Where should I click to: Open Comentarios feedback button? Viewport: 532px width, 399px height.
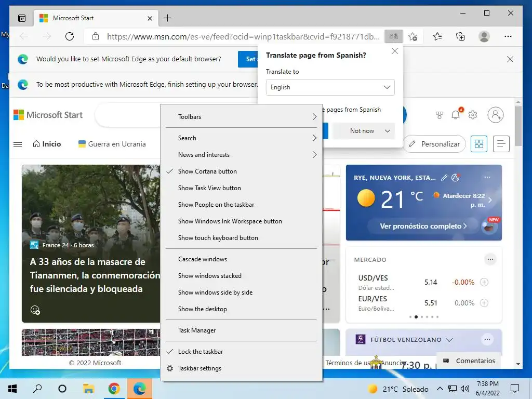[469, 361]
